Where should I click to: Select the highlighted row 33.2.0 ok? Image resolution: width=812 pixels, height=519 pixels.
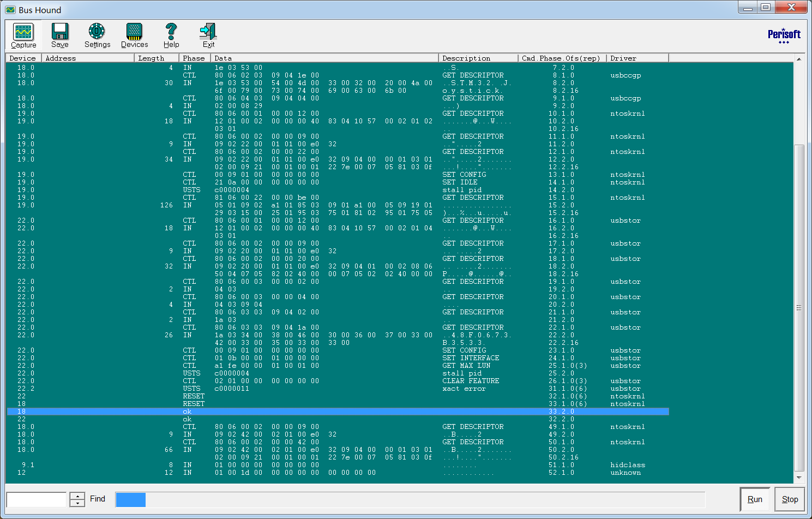pos(338,411)
